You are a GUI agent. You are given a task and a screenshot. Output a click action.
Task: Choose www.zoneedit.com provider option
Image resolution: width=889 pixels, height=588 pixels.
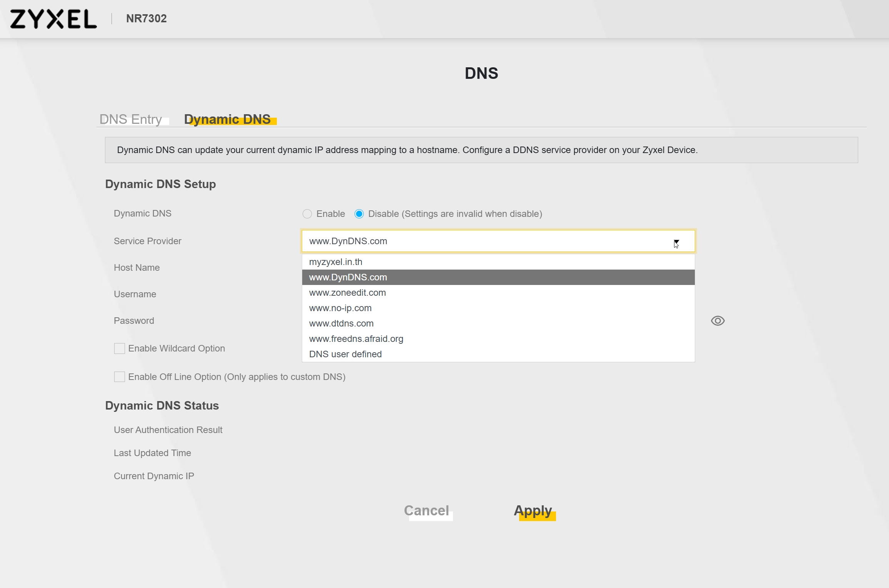(x=347, y=293)
